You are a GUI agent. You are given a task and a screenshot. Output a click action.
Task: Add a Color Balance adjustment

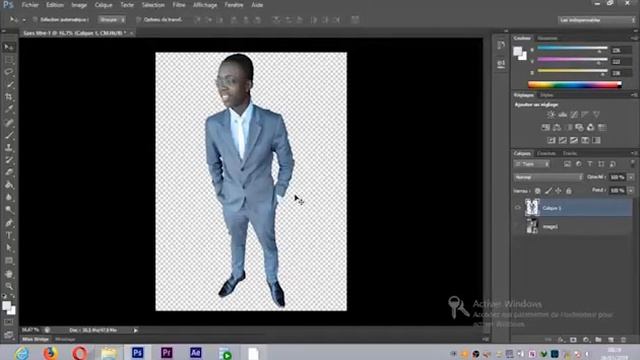point(557,127)
